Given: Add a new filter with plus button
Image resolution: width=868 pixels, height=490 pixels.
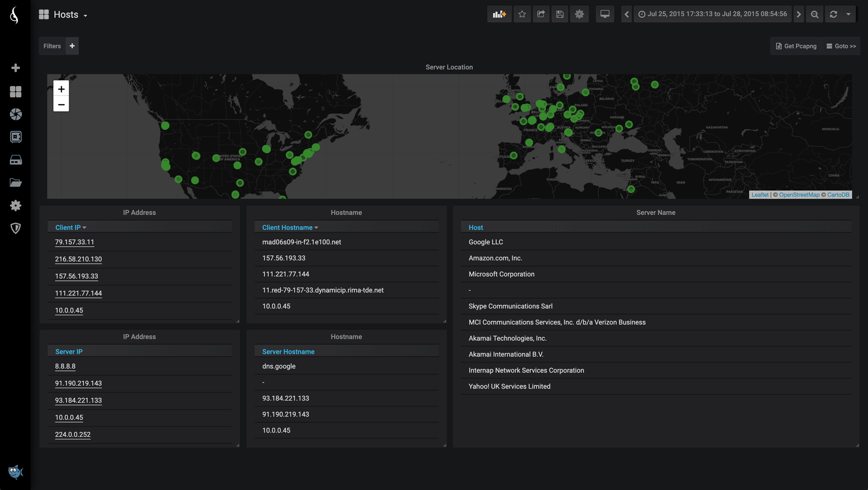Looking at the screenshot, I should (72, 46).
